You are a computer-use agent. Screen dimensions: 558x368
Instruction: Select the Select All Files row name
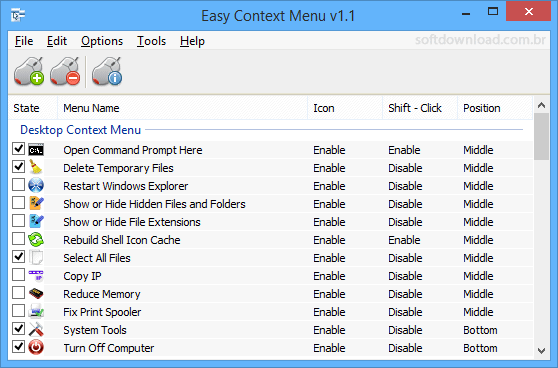click(97, 258)
